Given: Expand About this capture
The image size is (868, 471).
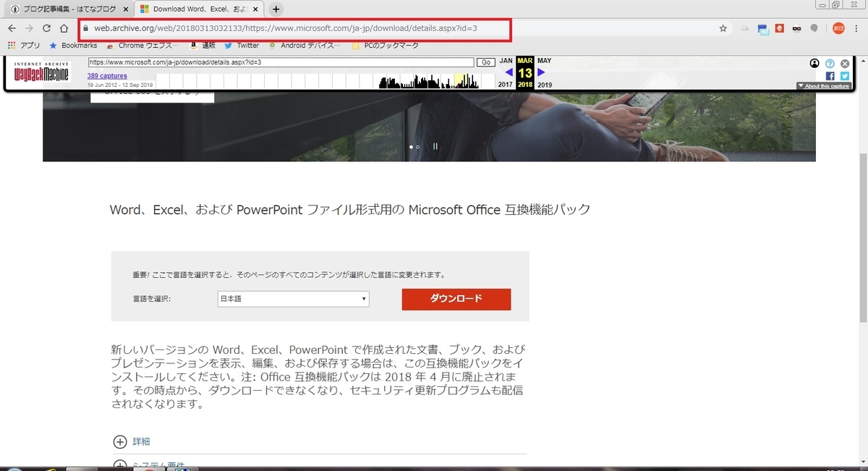Looking at the screenshot, I should (823, 86).
